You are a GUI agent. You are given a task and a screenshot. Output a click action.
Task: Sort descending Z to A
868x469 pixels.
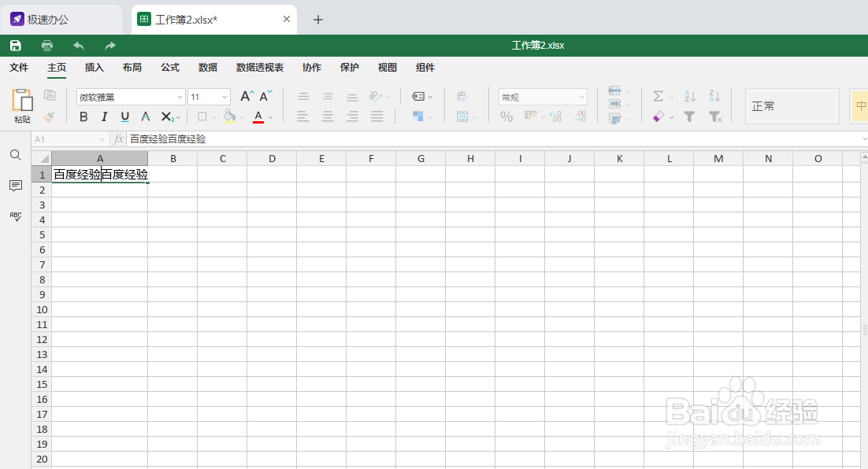(714, 96)
